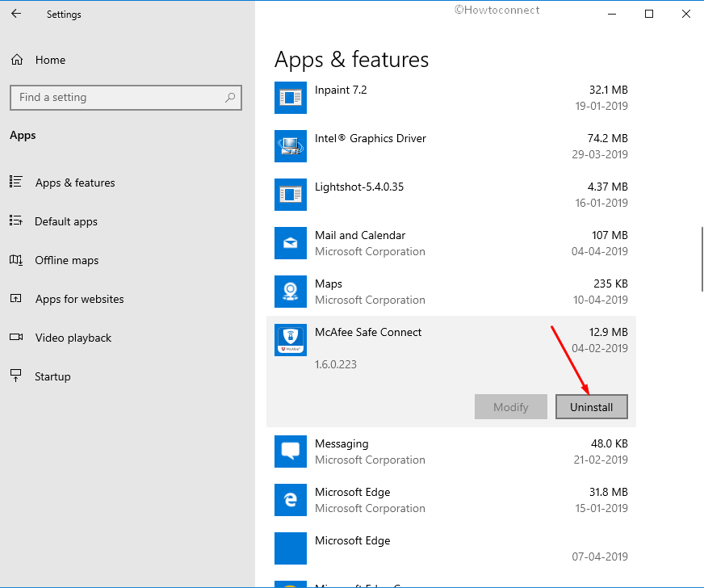Open Apps & features in the sidebar
The image size is (704, 588).
pyautogui.click(x=75, y=183)
